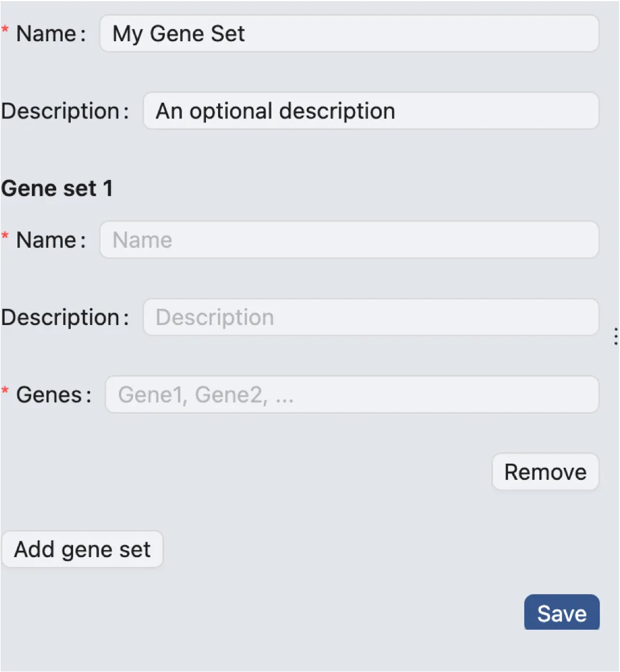Click the red asterisk by Gene set 1 Name

pos(5,236)
